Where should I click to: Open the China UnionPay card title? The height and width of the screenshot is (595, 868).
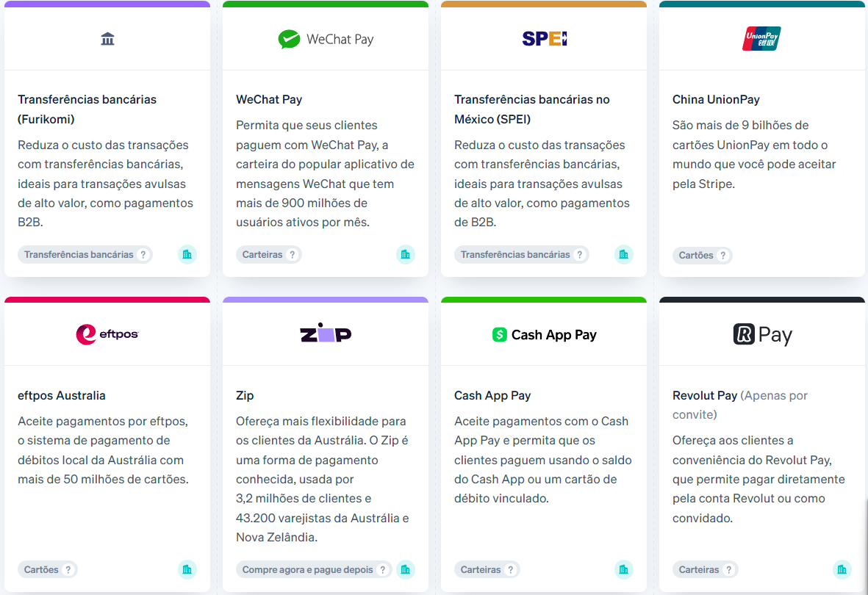[x=716, y=100]
